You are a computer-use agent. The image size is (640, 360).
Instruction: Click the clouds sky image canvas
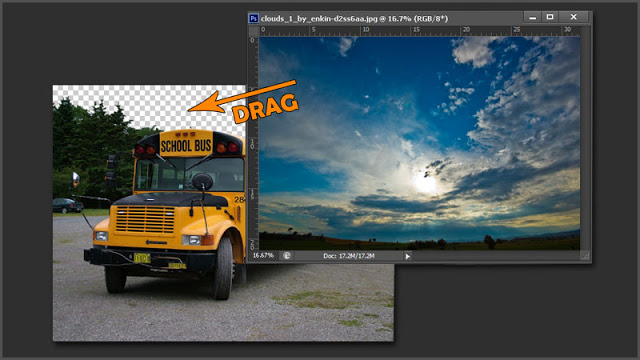pos(420,143)
